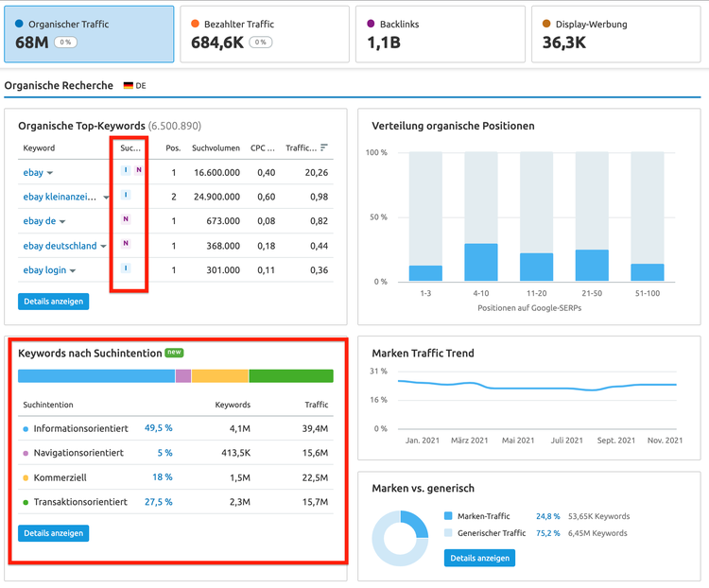Click the 16.600.000 search volume value
The height and width of the screenshot is (588, 709).
(216, 172)
